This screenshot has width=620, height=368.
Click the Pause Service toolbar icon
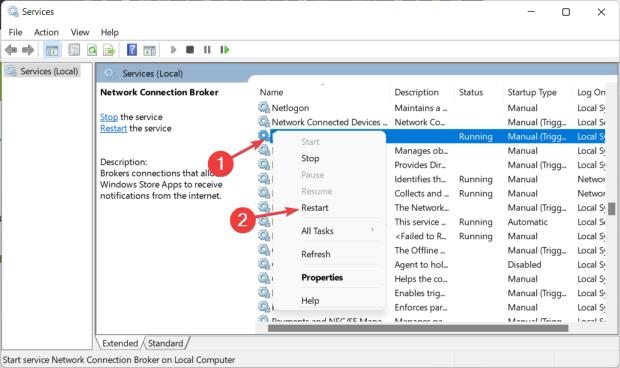pos(207,50)
